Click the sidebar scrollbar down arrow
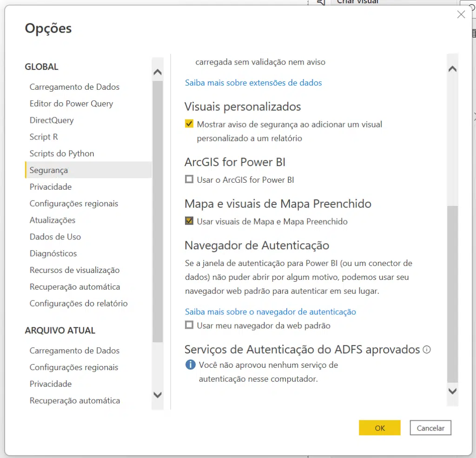The image size is (476, 458). tap(158, 394)
